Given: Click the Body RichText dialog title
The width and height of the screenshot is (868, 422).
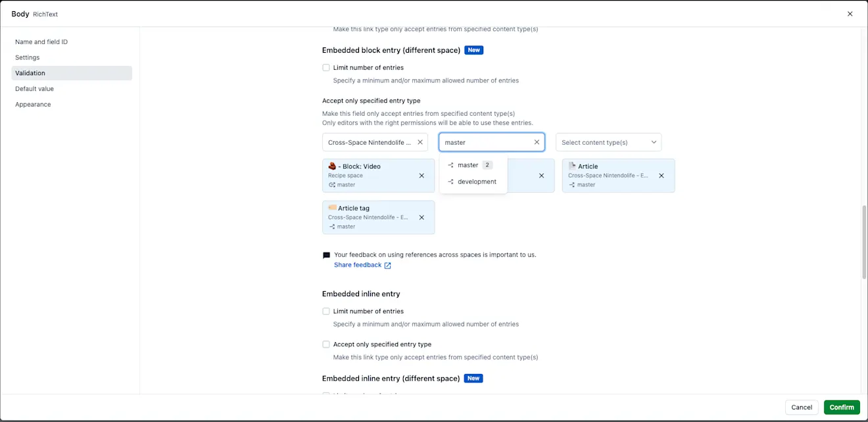Looking at the screenshot, I should tap(35, 14).
